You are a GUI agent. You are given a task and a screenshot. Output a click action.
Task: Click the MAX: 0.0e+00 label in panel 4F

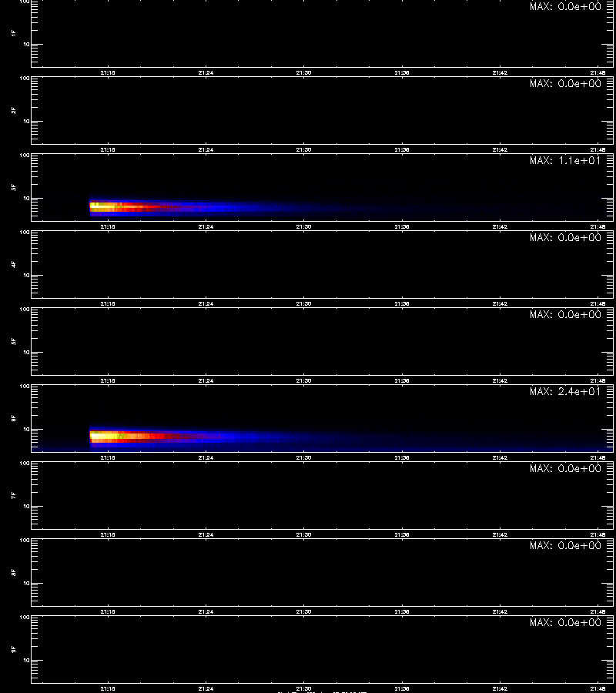coord(565,237)
